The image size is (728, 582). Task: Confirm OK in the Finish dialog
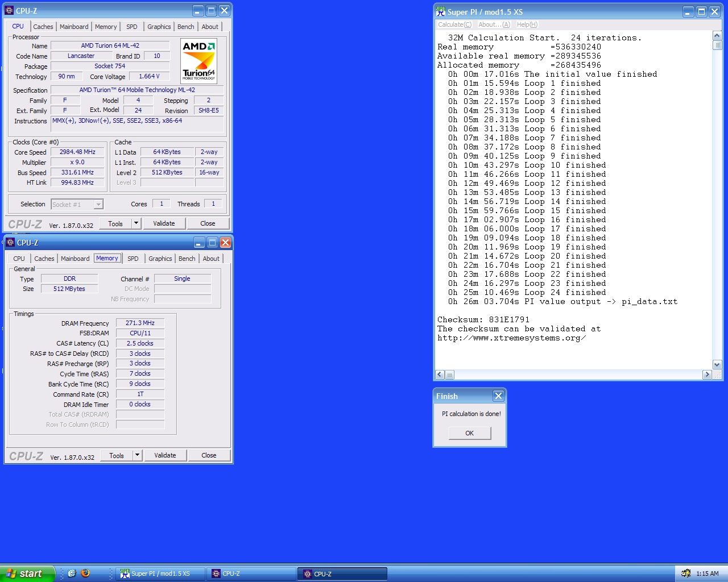[x=469, y=433]
